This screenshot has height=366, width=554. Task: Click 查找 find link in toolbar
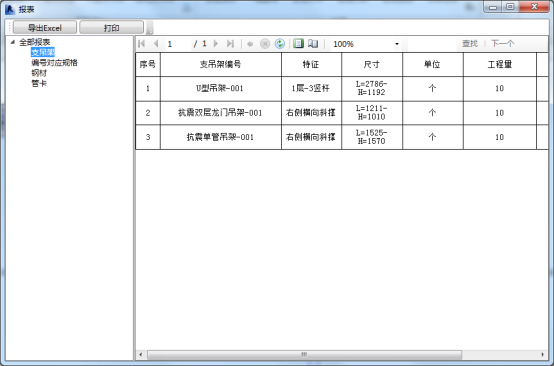point(470,44)
